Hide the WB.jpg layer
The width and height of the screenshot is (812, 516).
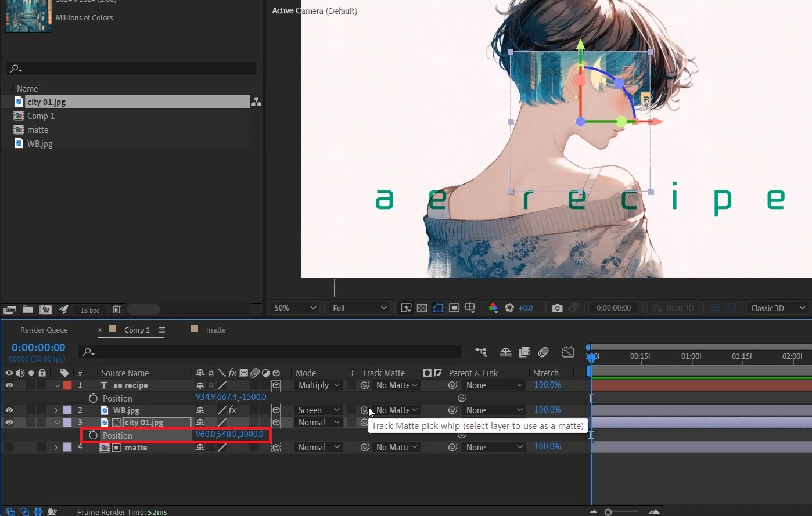9,410
